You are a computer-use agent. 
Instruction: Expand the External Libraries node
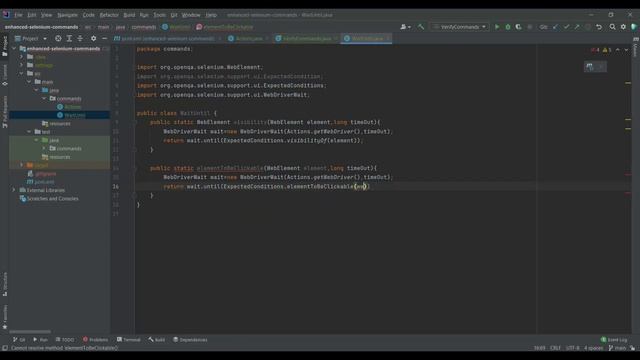coord(14,190)
